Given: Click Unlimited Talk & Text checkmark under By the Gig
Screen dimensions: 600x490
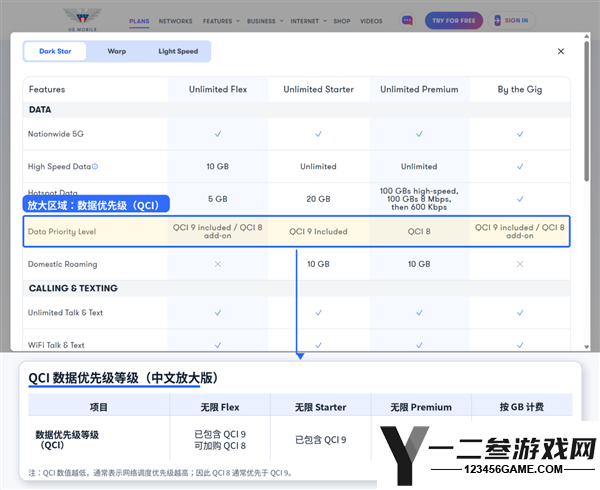Looking at the screenshot, I should (x=520, y=313).
